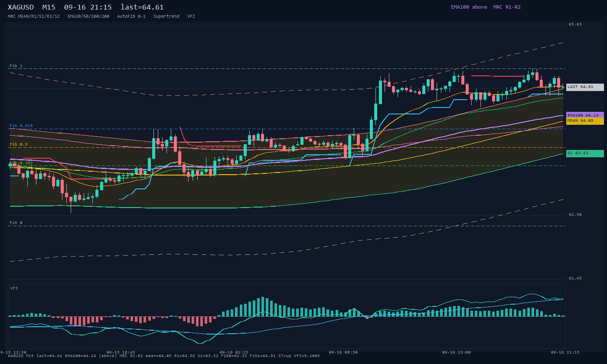Screen dimensions: 607x364
Task: Click the M15 timeframe label
Action: pos(49,7)
